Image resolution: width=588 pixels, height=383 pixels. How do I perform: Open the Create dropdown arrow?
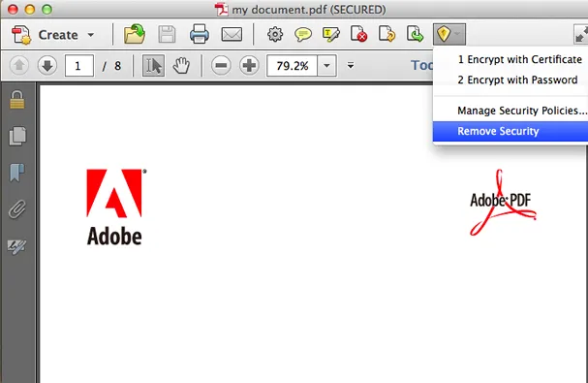[x=91, y=35]
